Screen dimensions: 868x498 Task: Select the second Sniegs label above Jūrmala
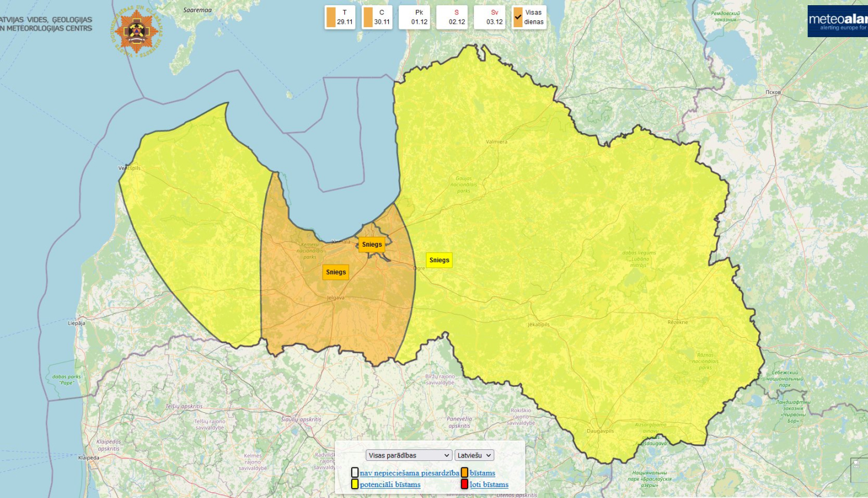click(x=372, y=244)
